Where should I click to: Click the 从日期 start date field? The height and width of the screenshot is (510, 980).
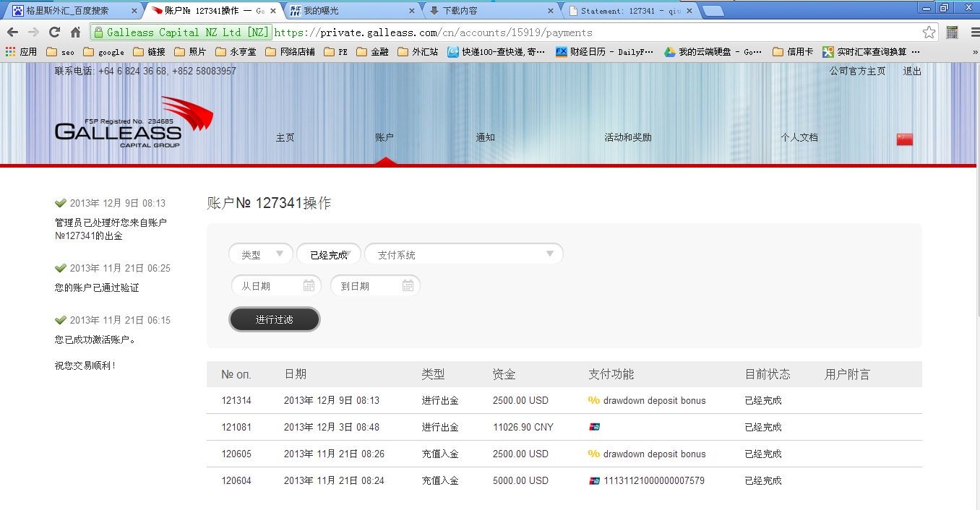(275, 285)
